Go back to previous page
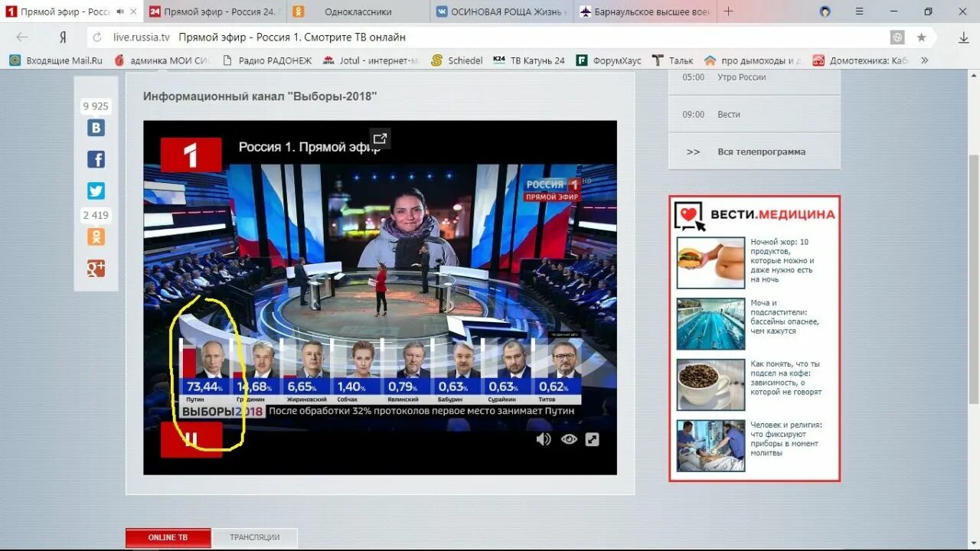 coord(22,37)
